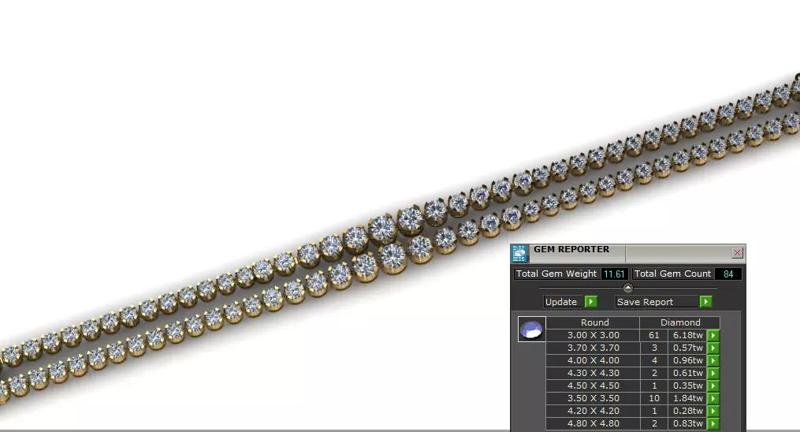Click green arrow for 3.70 X 3.70 row
This screenshot has width=800, height=432.
713,348
